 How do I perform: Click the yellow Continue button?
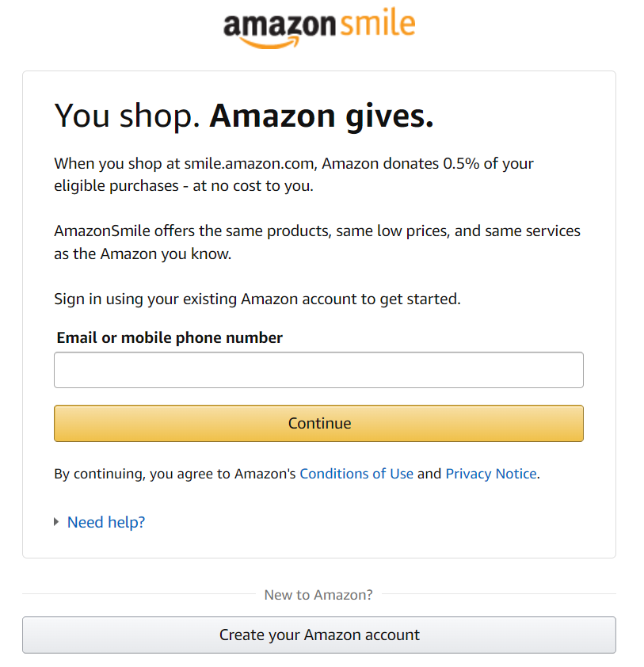click(318, 423)
